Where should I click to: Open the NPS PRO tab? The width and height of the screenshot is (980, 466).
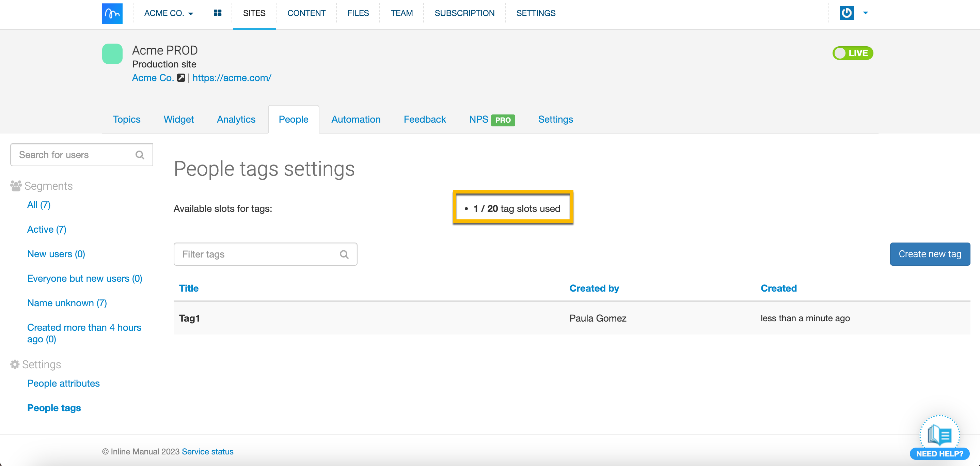[x=491, y=120]
